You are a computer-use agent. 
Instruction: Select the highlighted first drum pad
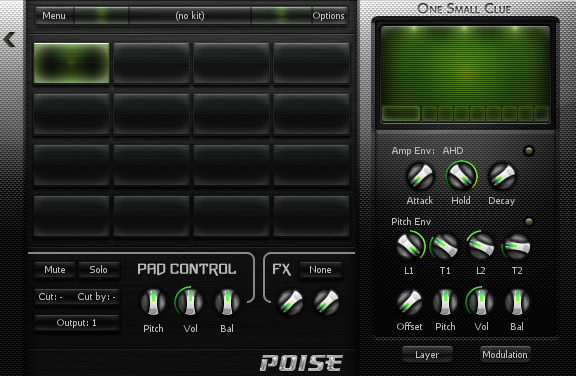coord(72,63)
